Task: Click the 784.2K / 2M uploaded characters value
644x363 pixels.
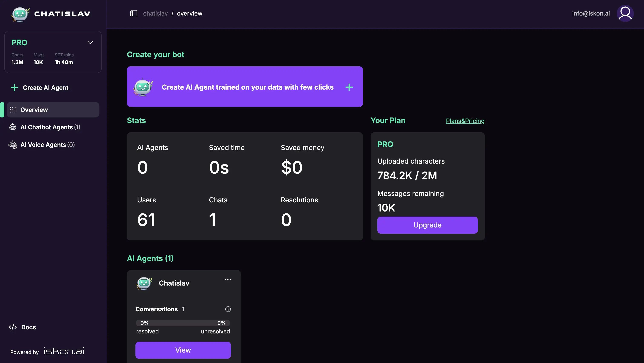Action: point(407,175)
